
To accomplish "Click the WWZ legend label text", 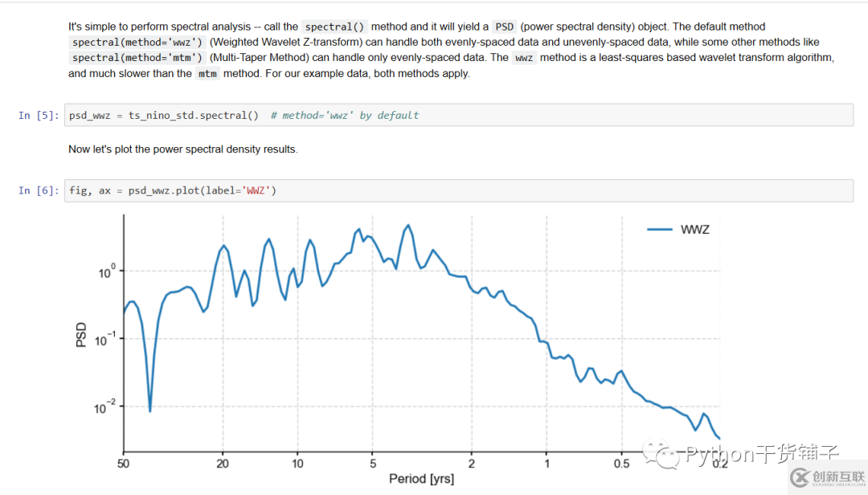I will (x=695, y=230).
